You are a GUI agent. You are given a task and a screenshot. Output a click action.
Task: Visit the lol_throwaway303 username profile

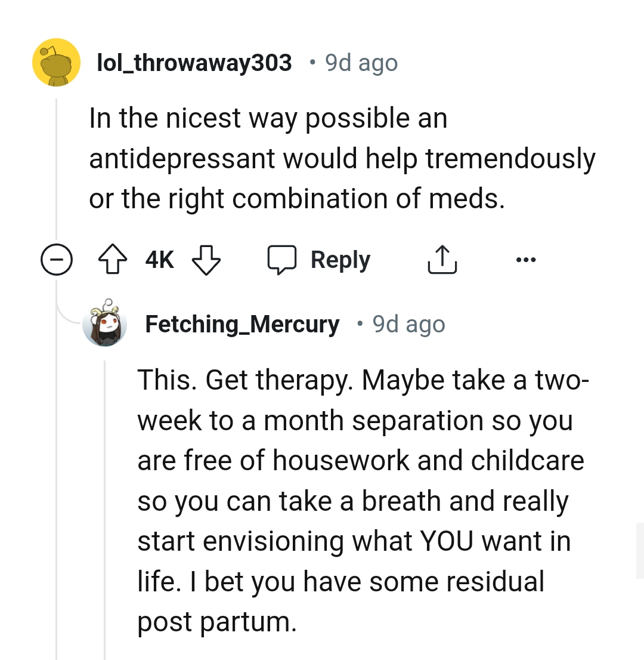coord(194,63)
